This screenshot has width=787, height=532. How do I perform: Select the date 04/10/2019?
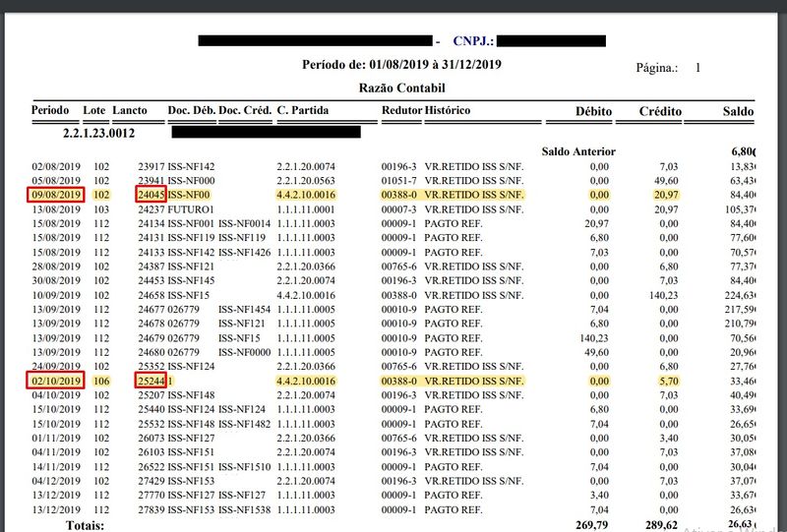pyautogui.click(x=56, y=395)
